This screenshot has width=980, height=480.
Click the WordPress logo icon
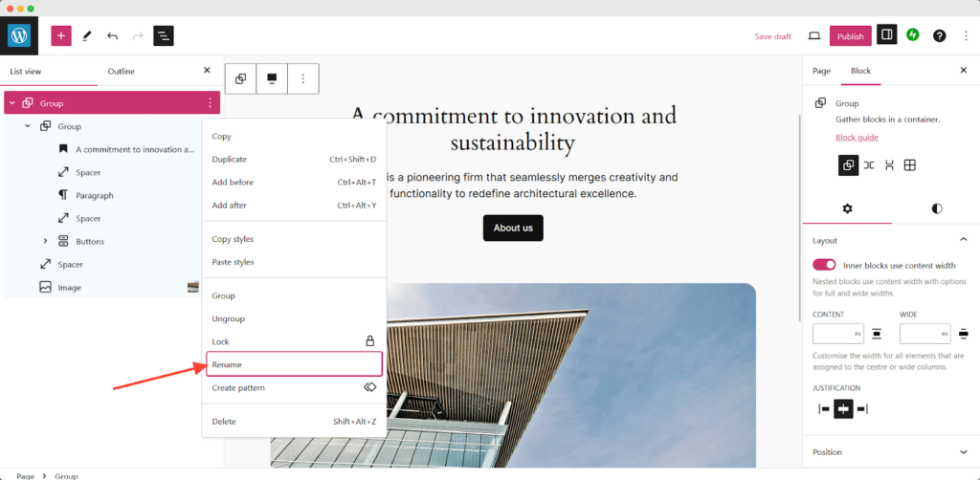[19, 35]
